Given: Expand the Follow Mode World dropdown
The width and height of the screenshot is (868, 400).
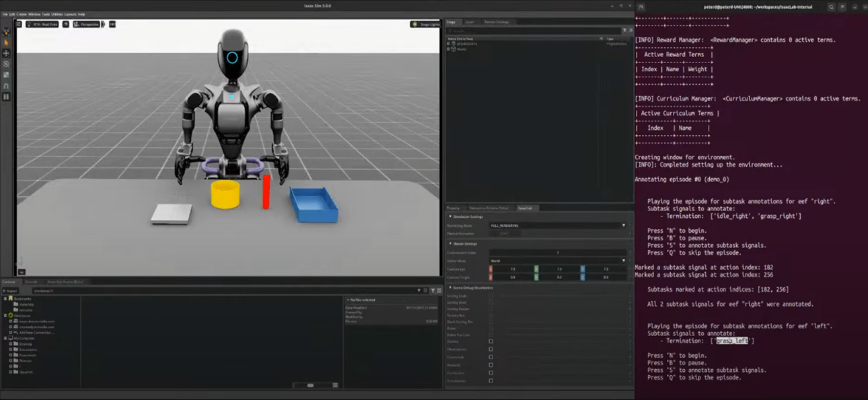Looking at the screenshot, I should pyautogui.click(x=558, y=260).
